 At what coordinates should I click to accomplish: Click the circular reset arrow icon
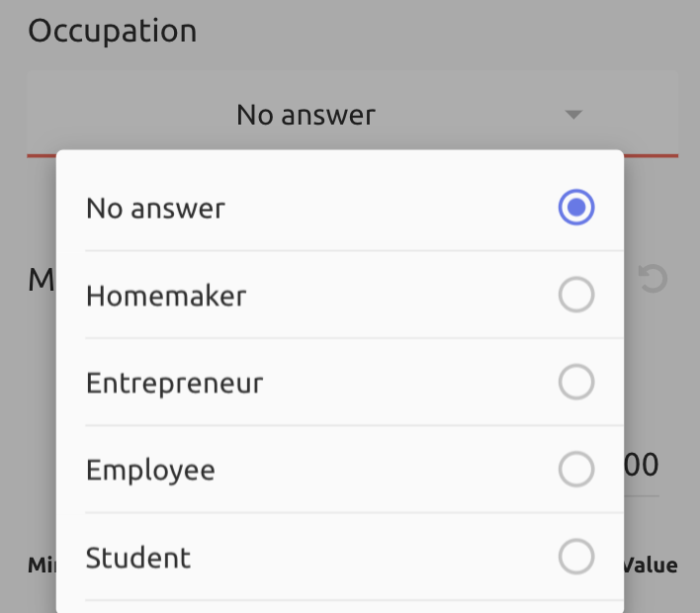(x=653, y=279)
